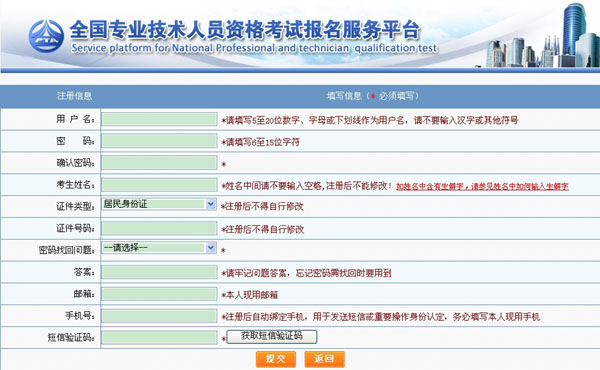600x370 pixels.
Task: Click the 用户名 input field
Action: [x=159, y=119]
